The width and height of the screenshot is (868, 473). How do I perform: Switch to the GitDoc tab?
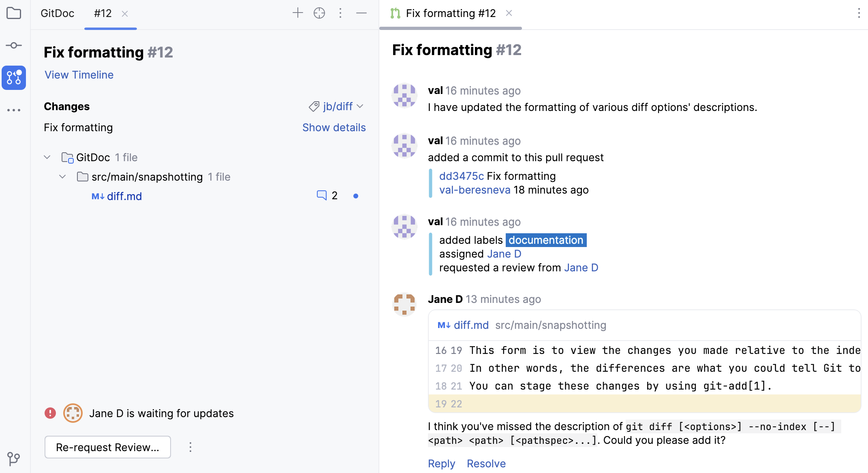(x=57, y=13)
